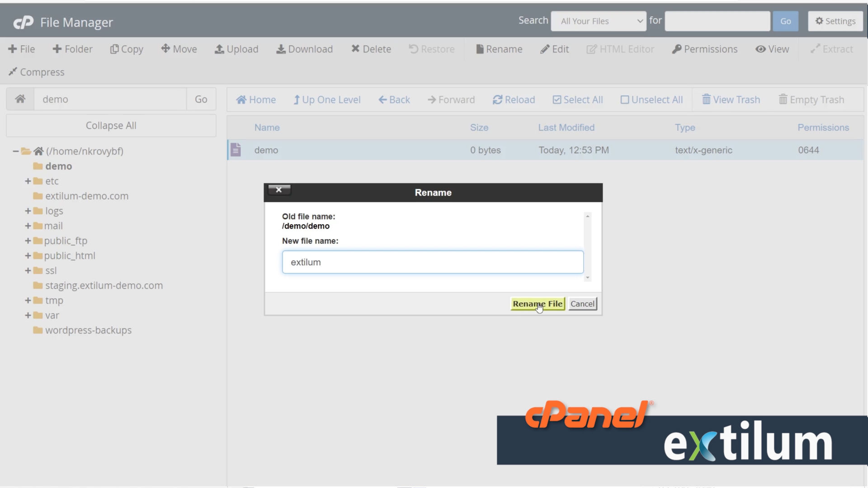The height and width of the screenshot is (488, 868).
Task: Edit the new file name field
Action: pyautogui.click(x=432, y=262)
